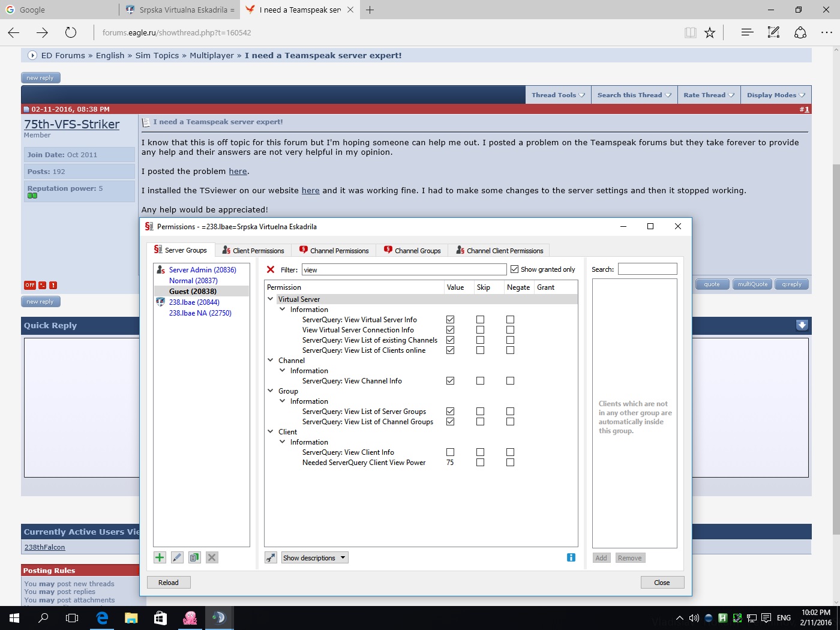Click the rename group pencil icon
Image resolution: width=840 pixels, height=630 pixels.
[177, 557]
